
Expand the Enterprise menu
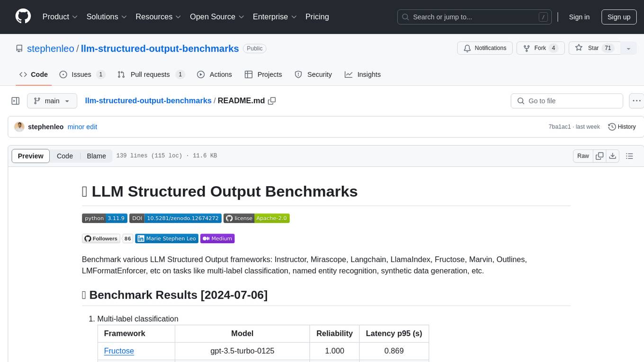pos(275,17)
